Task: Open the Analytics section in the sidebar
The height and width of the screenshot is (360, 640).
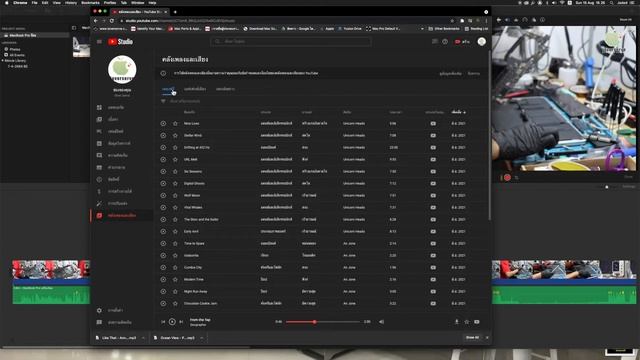Action: pyautogui.click(x=122, y=143)
